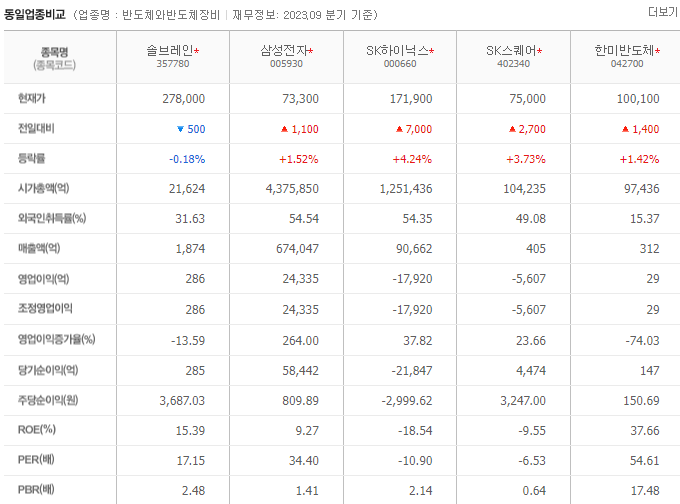This screenshot has height=504, width=680.
Task: Select foreign ownership 31.63
Action: pyautogui.click(x=190, y=219)
